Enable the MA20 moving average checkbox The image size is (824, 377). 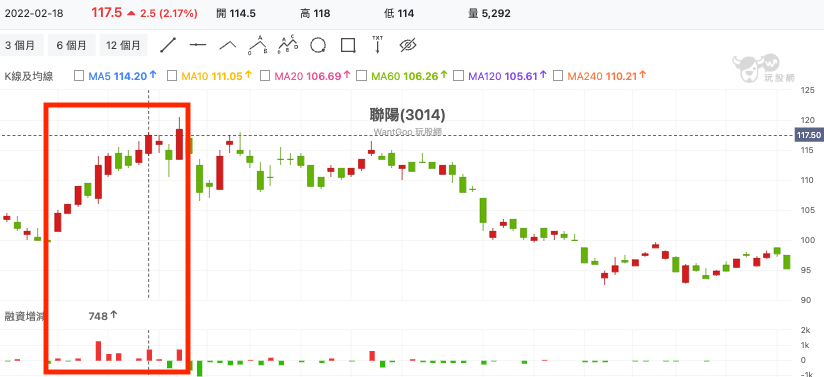[265, 76]
